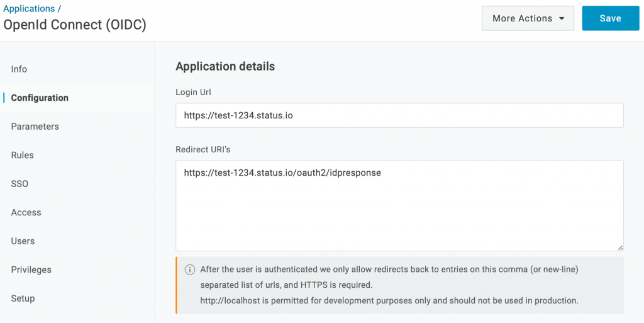
Task: Click the OpenId Connect (OIDC) page title
Action: 75,25
